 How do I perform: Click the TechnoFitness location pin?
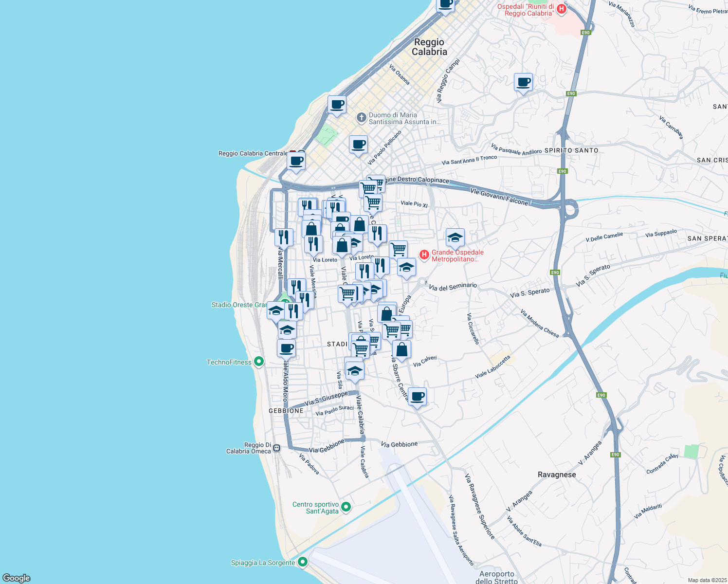click(x=259, y=362)
